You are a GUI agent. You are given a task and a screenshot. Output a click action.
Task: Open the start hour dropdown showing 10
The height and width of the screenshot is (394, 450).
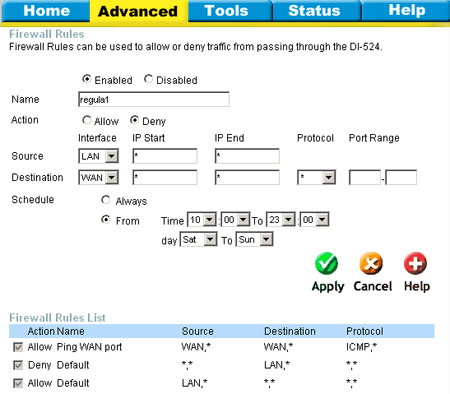point(202,220)
